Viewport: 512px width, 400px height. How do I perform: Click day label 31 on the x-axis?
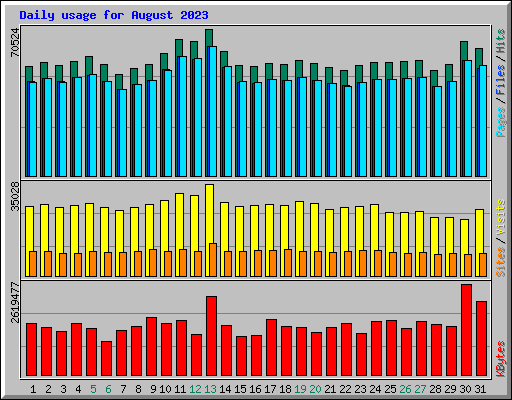click(x=480, y=389)
